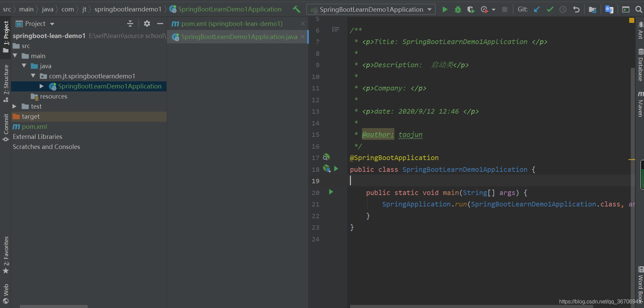
Task: Toggle the Database tool window
Action: 640,65
